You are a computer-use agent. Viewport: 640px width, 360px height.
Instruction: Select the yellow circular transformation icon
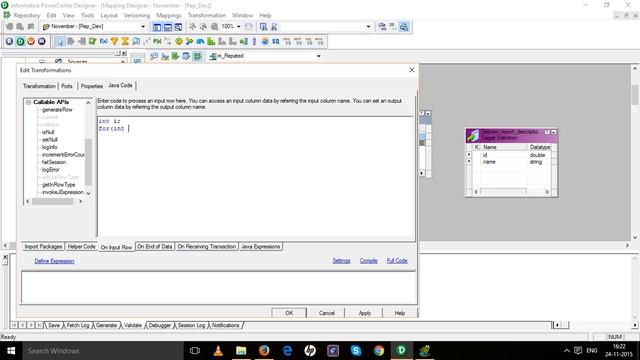tap(179, 41)
